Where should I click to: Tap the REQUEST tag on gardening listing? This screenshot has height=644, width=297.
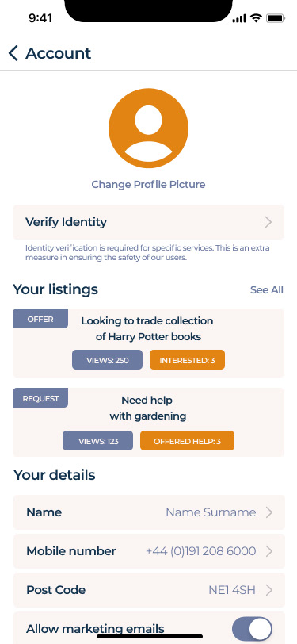40,398
